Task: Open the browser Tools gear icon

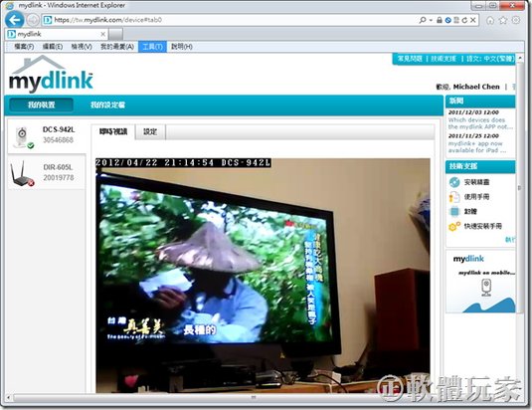Action: tap(516, 20)
